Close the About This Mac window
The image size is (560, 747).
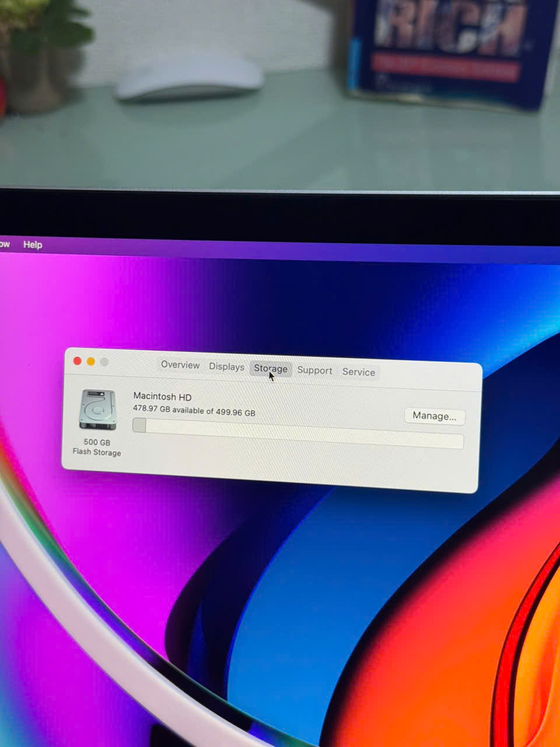click(x=77, y=361)
